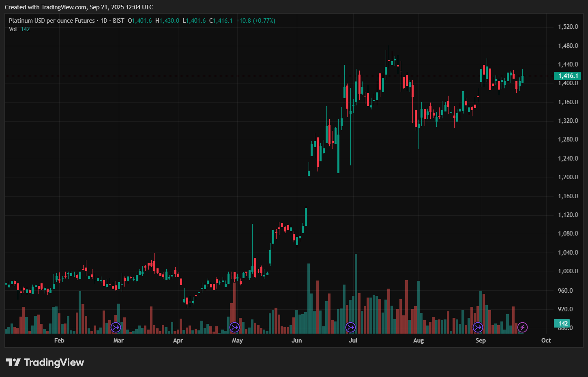Viewport: 588px width, 377px height.
Task: Click the Oct label on time axis
Action: (x=546, y=341)
